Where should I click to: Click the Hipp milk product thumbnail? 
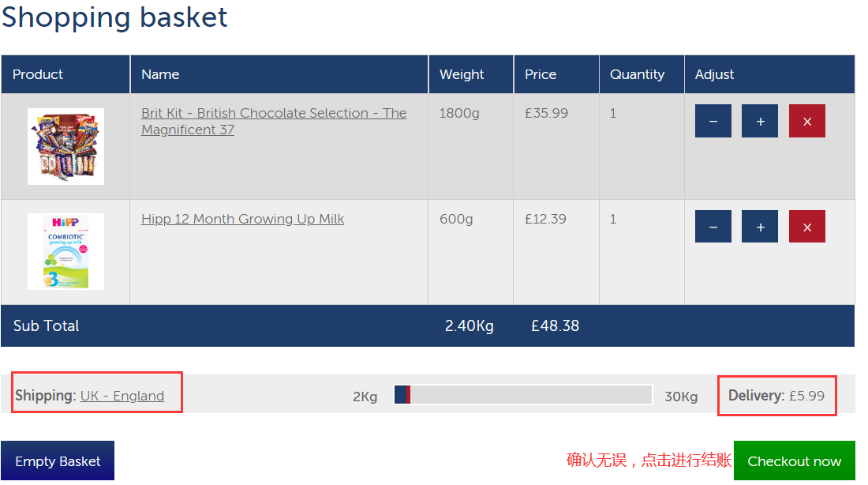point(65,251)
